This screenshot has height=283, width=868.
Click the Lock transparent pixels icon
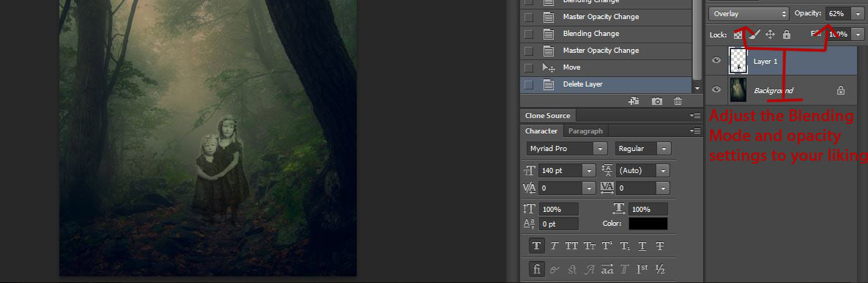point(738,34)
